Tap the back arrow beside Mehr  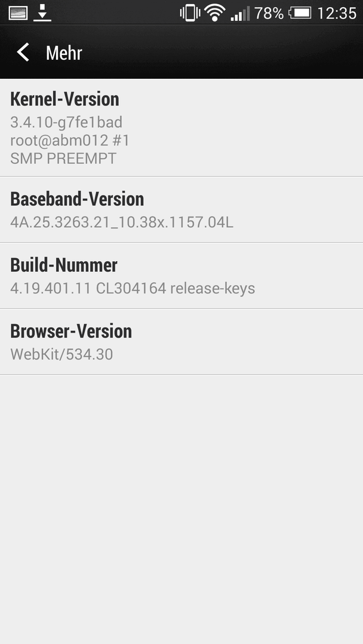coord(23,52)
